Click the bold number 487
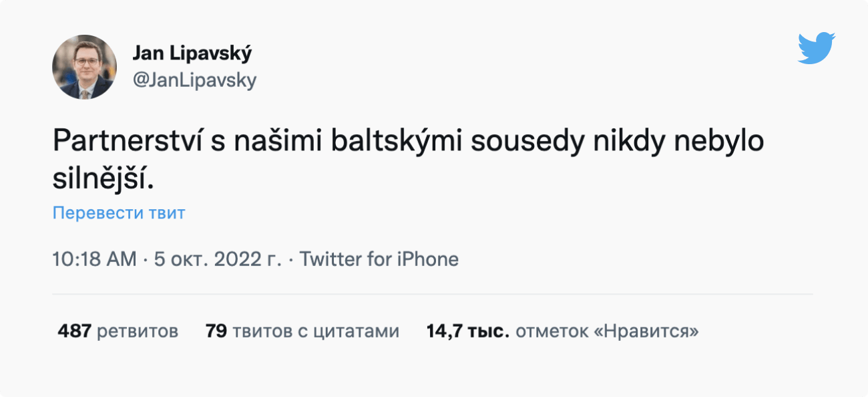Image resolution: width=868 pixels, height=397 pixels. tap(74, 331)
